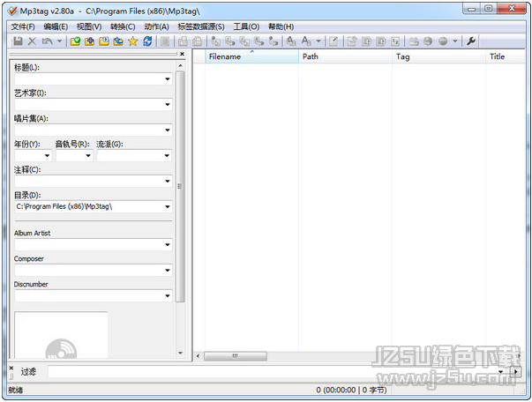Viewport: 532px width, 402px height.
Task: Click the Undo arrow icon
Action: [47, 41]
